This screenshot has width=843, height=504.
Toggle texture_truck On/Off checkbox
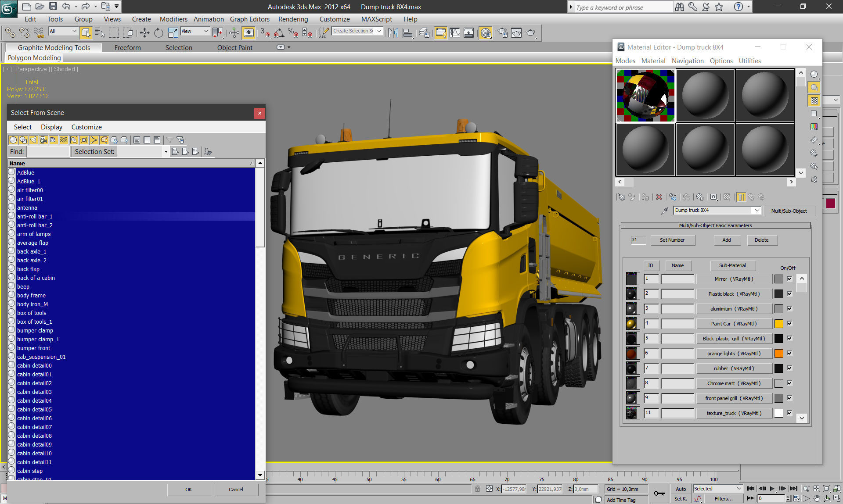pos(789,413)
